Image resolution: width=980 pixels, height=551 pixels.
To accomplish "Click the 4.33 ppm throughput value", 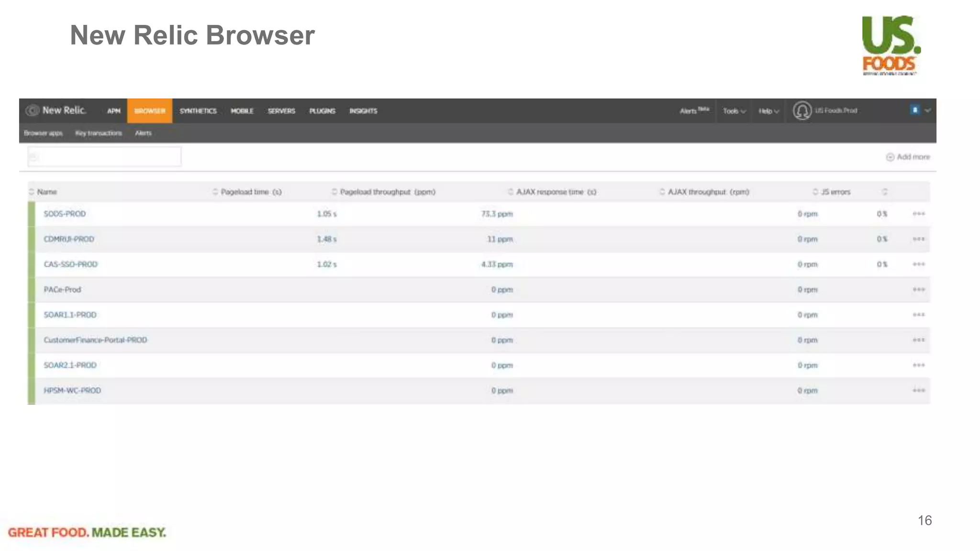I will pos(497,264).
